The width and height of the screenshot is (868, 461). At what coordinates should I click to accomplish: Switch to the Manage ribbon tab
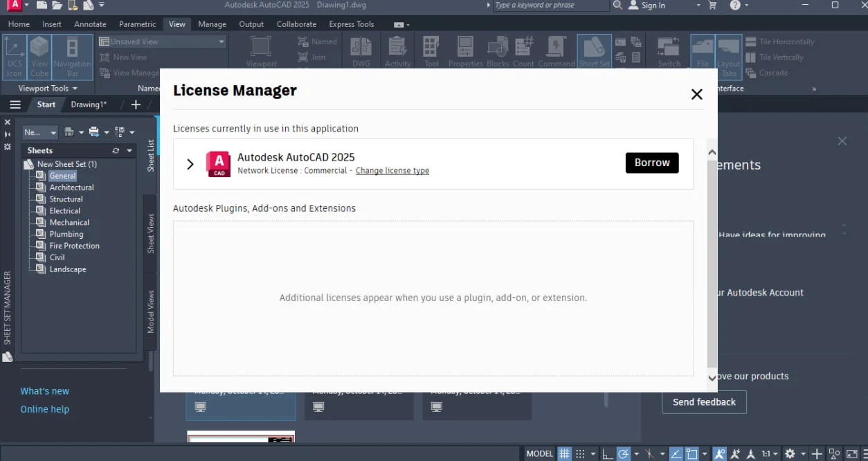212,24
